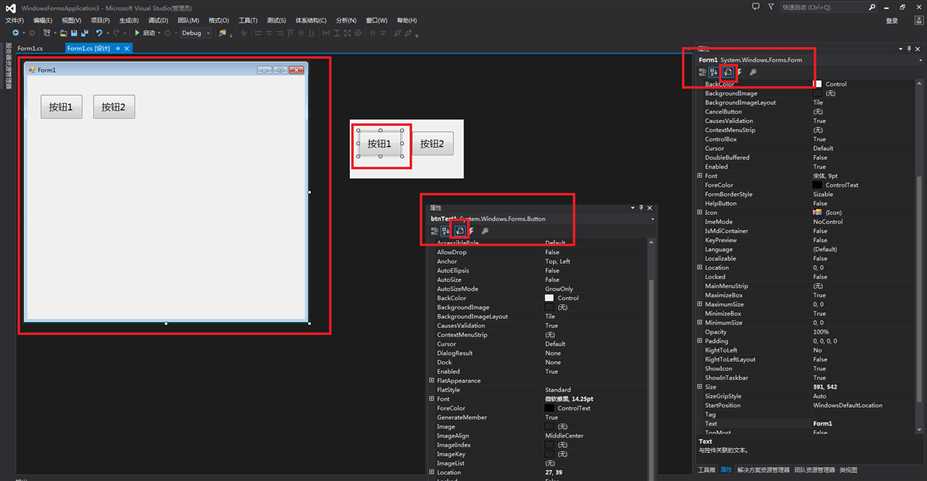Show Events lightning in floating Button properties panel
The width and height of the screenshot is (927, 481).
coord(471,231)
